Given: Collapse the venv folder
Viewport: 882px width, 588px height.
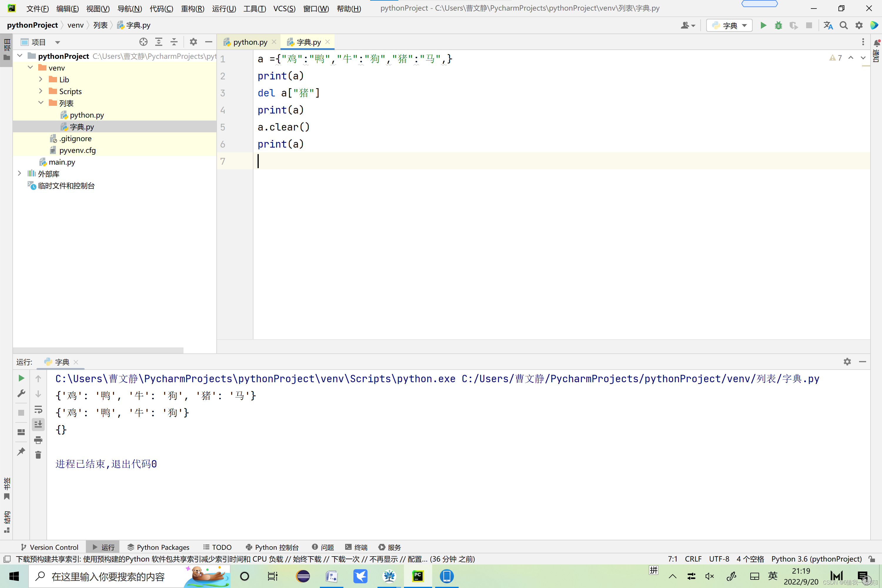Looking at the screenshot, I should click(30, 68).
